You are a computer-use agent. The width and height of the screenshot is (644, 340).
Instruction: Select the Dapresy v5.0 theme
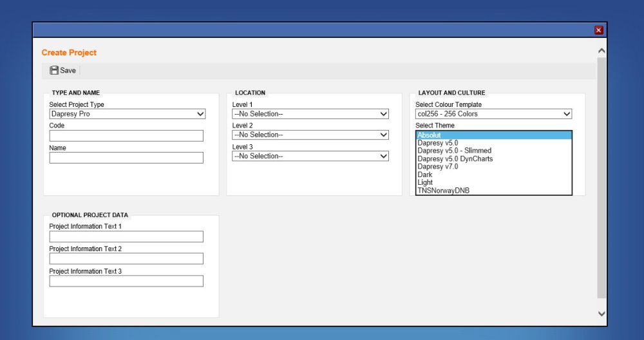coord(494,143)
